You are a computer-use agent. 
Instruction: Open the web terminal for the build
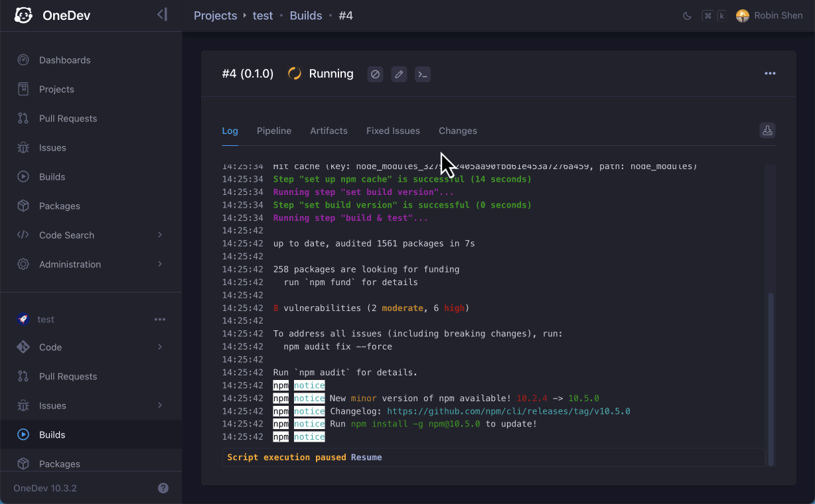click(x=423, y=74)
